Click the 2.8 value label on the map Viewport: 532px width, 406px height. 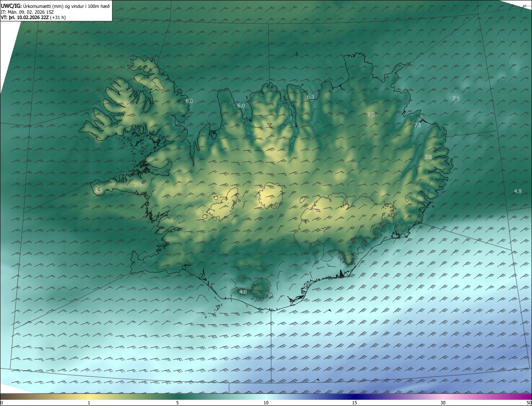[428, 157]
